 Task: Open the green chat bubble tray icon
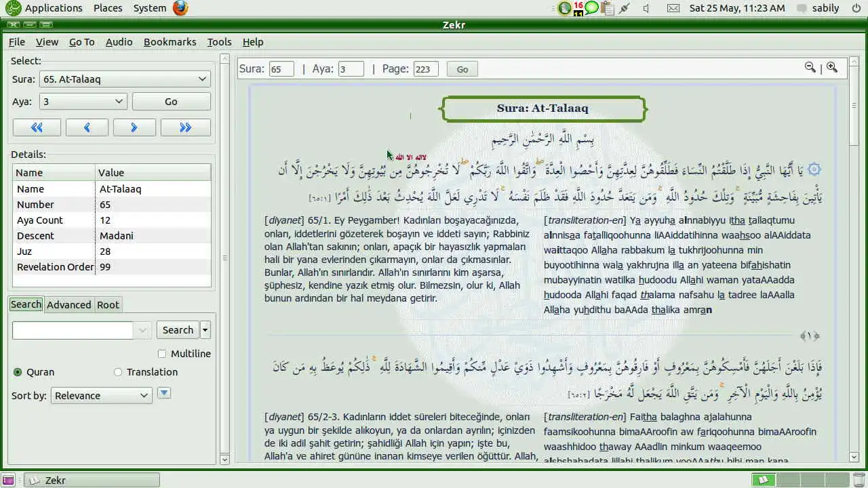pyautogui.click(x=592, y=8)
